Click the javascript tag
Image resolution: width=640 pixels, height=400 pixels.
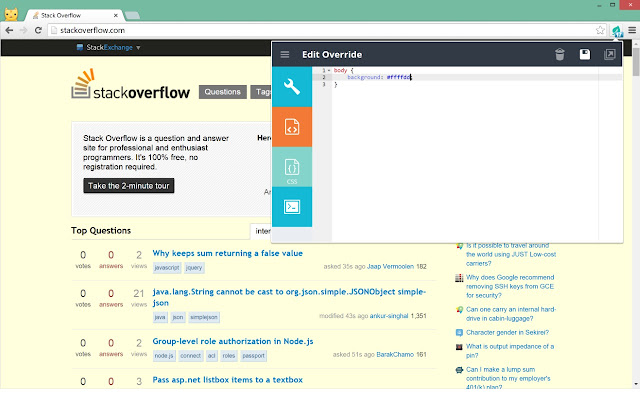coord(167,268)
